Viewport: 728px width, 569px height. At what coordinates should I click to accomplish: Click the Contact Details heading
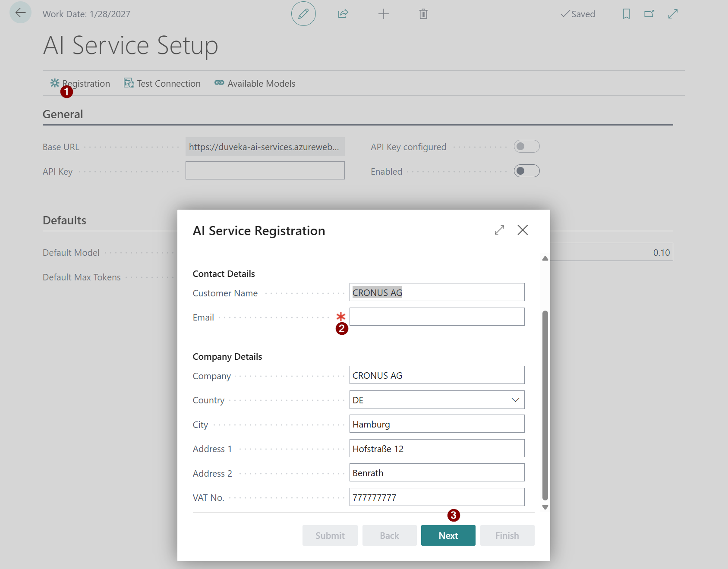tap(224, 273)
